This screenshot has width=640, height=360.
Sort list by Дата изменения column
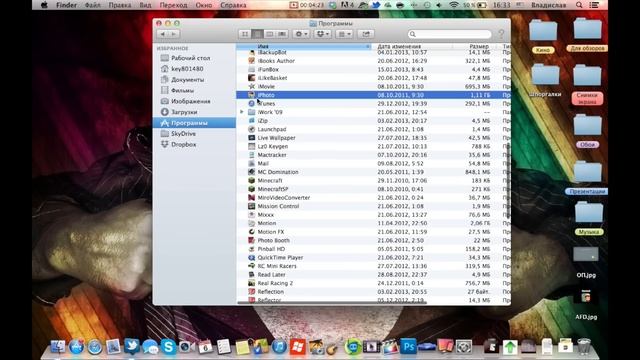[x=412, y=47]
